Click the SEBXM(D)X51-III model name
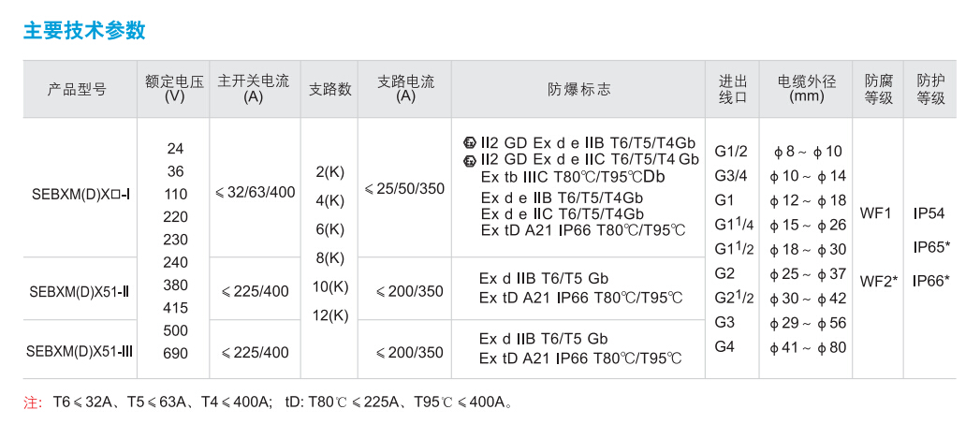Image resolution: width=980 pixels, height=439 pixels. [x=80, y=352]
